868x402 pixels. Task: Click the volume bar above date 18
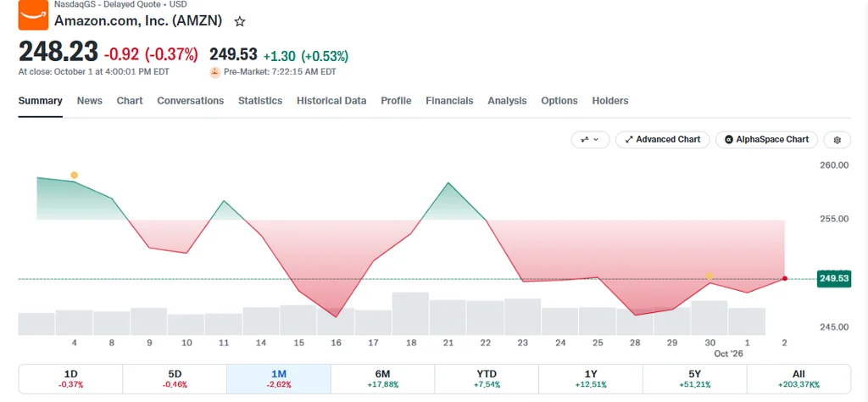[x=411, y=314]
